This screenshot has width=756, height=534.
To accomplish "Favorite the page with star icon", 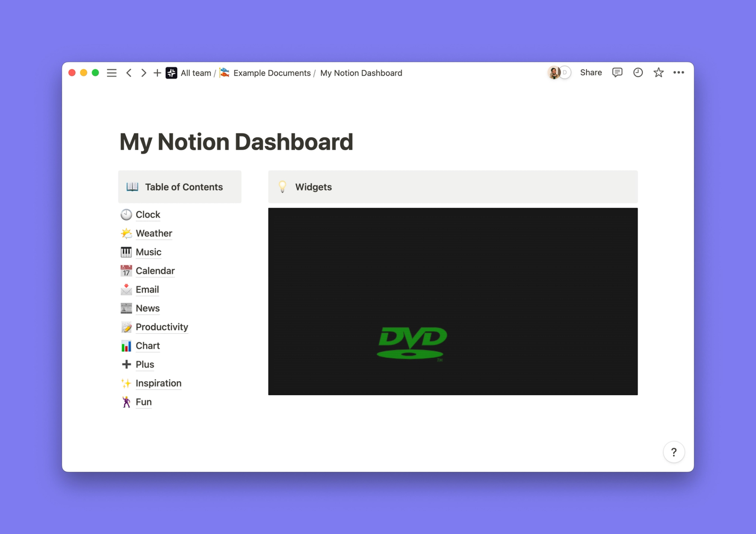I will 658,72.
